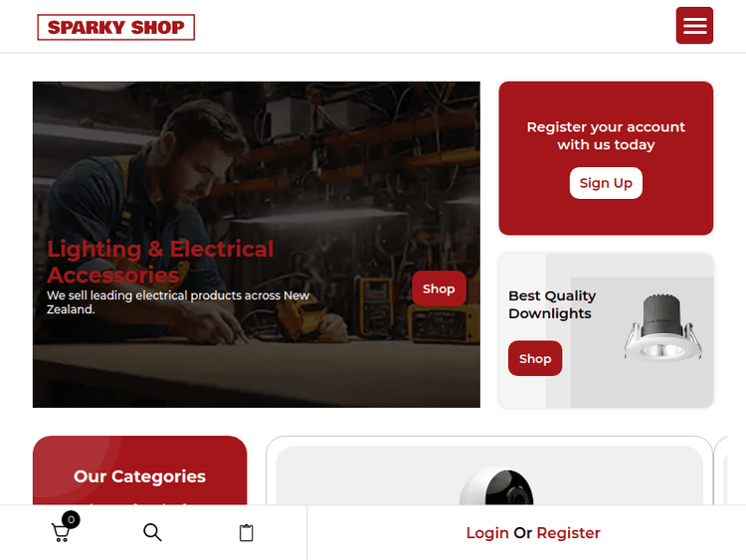This screenshot has width=746, height=560.
Task: Click the Our Categories panel header
Action: (139, 476)
